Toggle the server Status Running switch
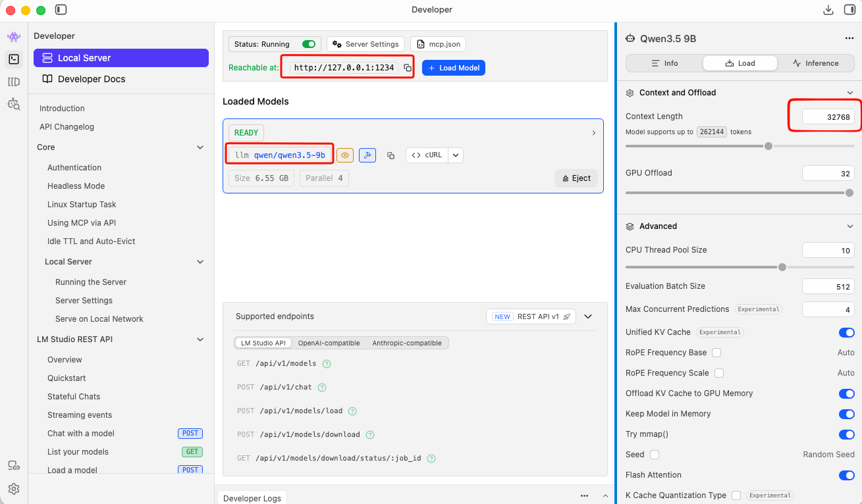 309,44
